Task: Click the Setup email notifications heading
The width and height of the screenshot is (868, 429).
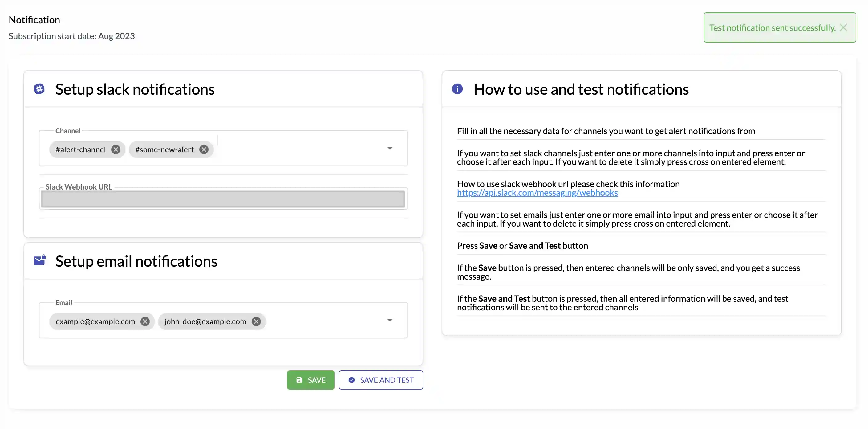Action: [x=136, y=261]
